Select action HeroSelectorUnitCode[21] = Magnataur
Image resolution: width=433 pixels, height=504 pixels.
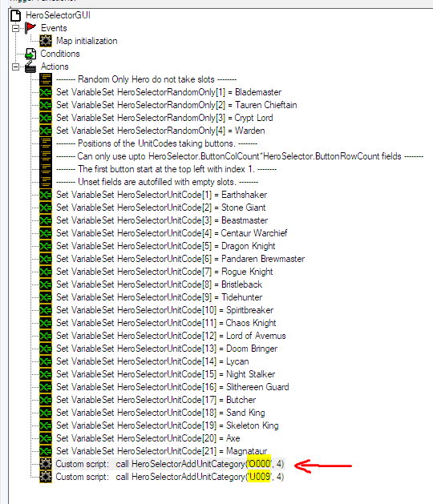(162, 451)
